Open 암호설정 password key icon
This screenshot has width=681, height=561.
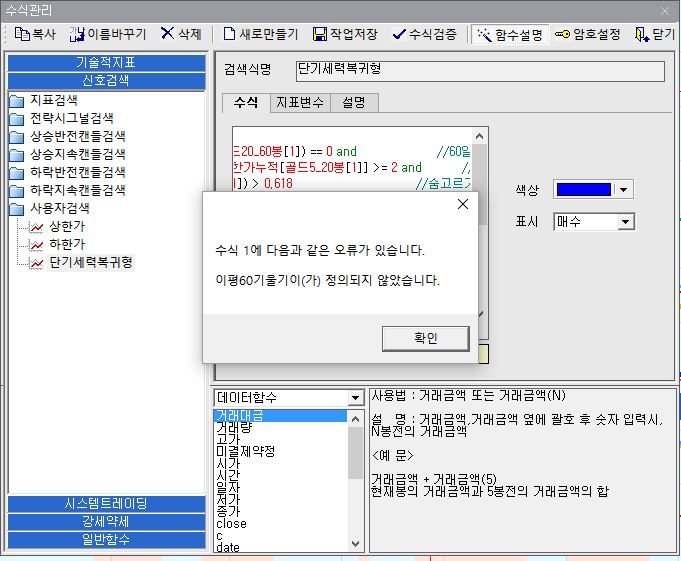coord(563,34)
